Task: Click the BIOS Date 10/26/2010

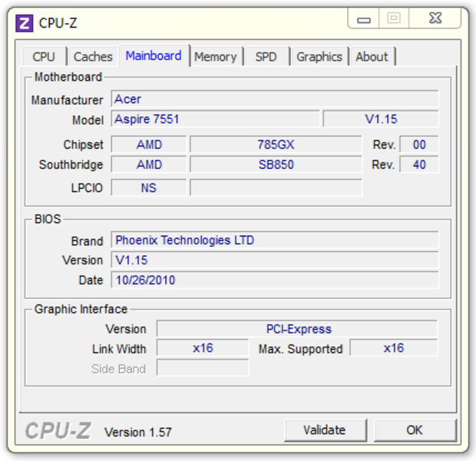Action: click(x=275, y=280)
